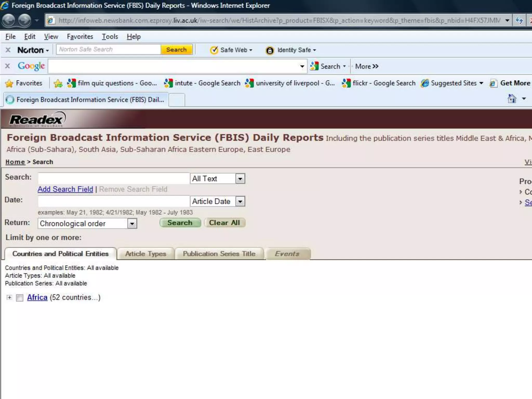Screen dimensions: 532x399
Task: Click the Home house icon
Action: click(x=512, y=99)
